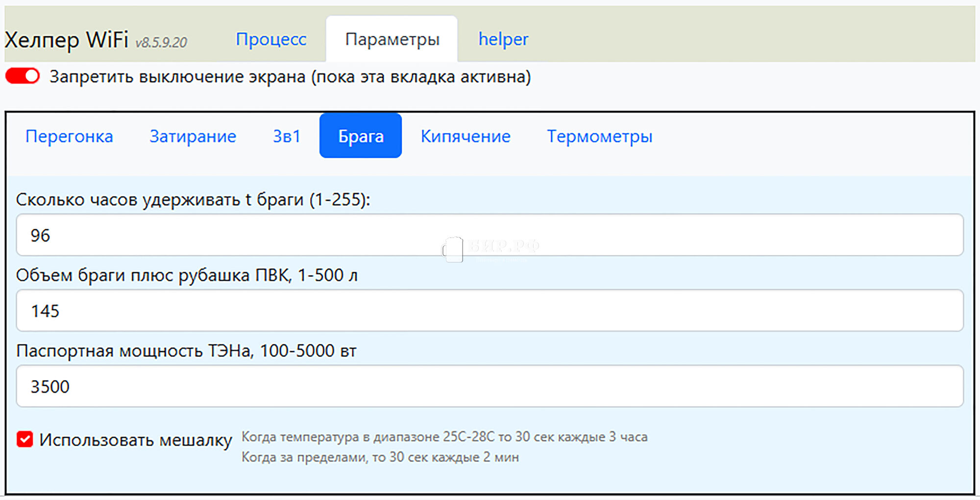Screen dimensions: 980x500
Task: Select the 3в1 settings tab
Action: click(287, 136)
